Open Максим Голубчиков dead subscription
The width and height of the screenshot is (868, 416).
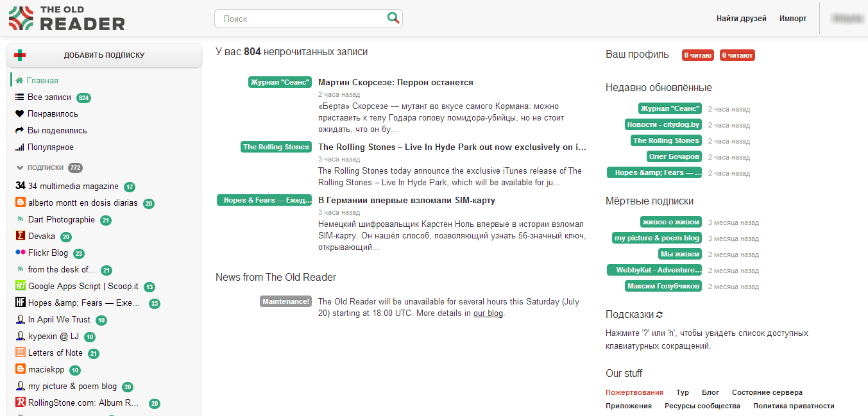tap(663, 286)
